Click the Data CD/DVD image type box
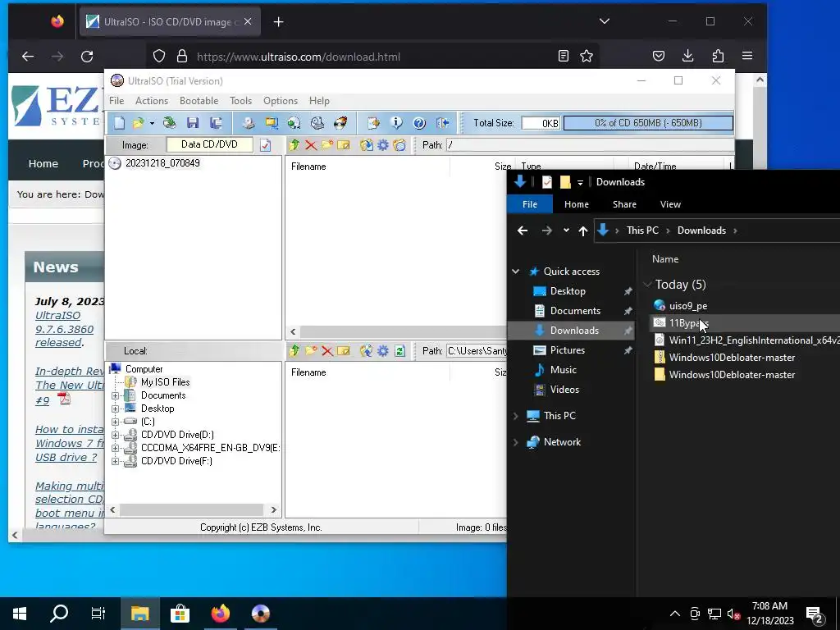840x630 pixels. tap(209, 144)
